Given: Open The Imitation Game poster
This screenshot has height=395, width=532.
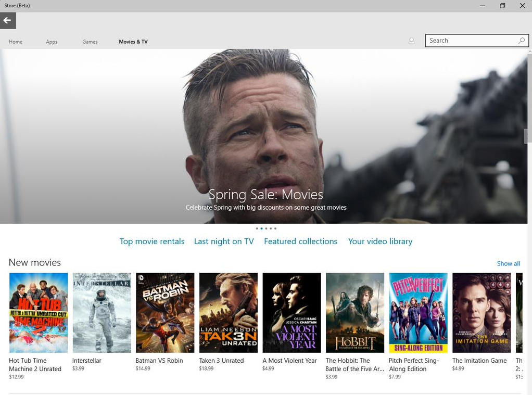Looking at the screenshot, I should (x=482, y=313).
